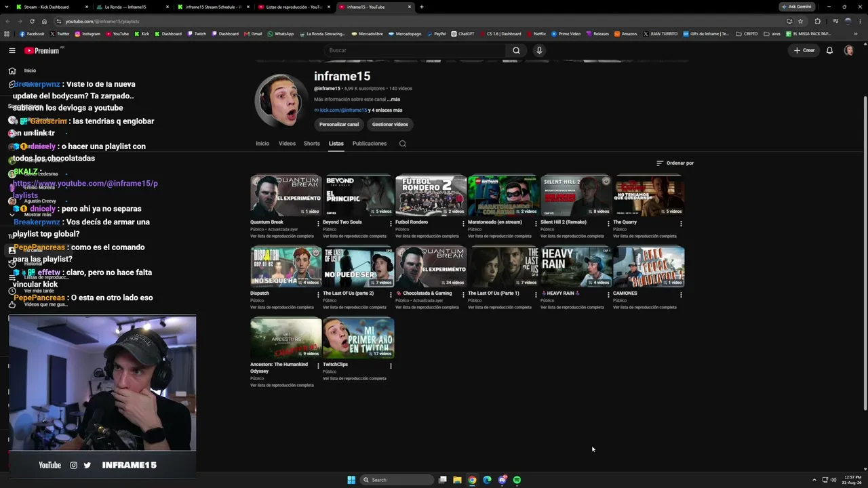Open the Silent Hill 2 (Remake) playlist title
868x488 pixels.
563,222
